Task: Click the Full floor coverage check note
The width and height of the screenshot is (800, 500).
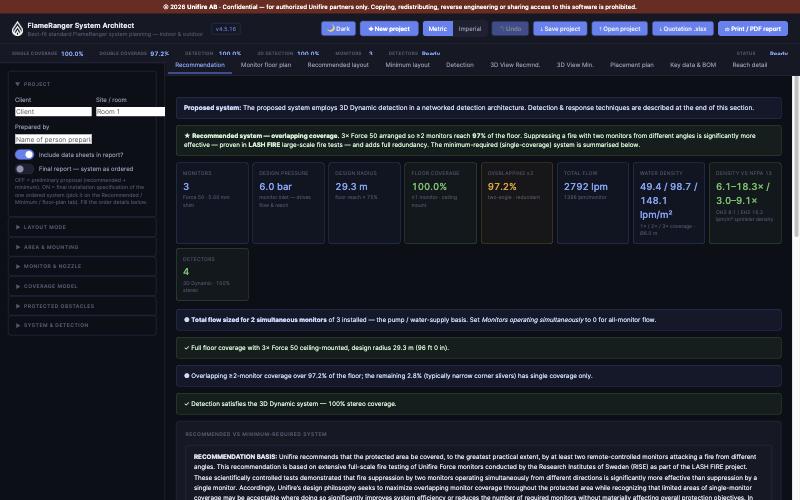Action: click(479, 348)
